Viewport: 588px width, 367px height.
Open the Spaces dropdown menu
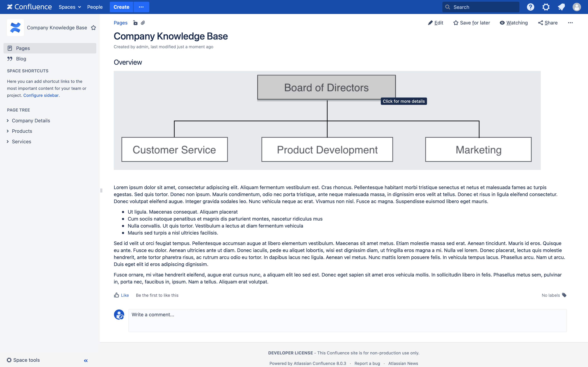pos(70,7)
